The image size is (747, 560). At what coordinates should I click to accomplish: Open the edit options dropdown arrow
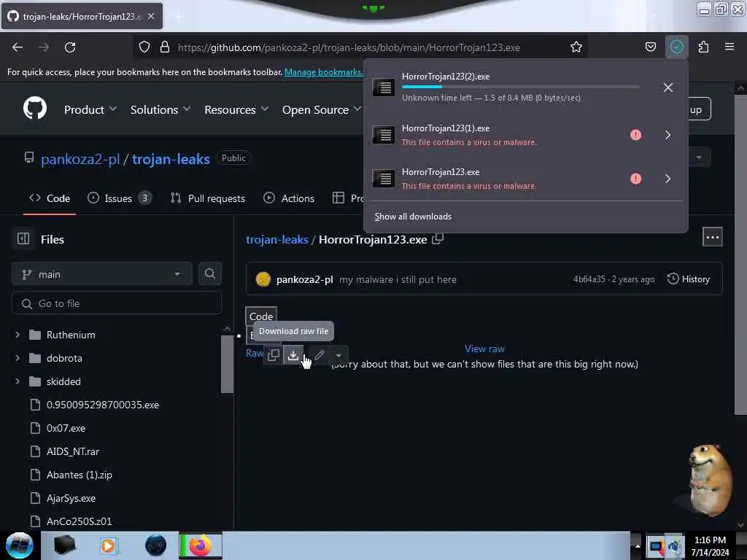coord(338,355)
